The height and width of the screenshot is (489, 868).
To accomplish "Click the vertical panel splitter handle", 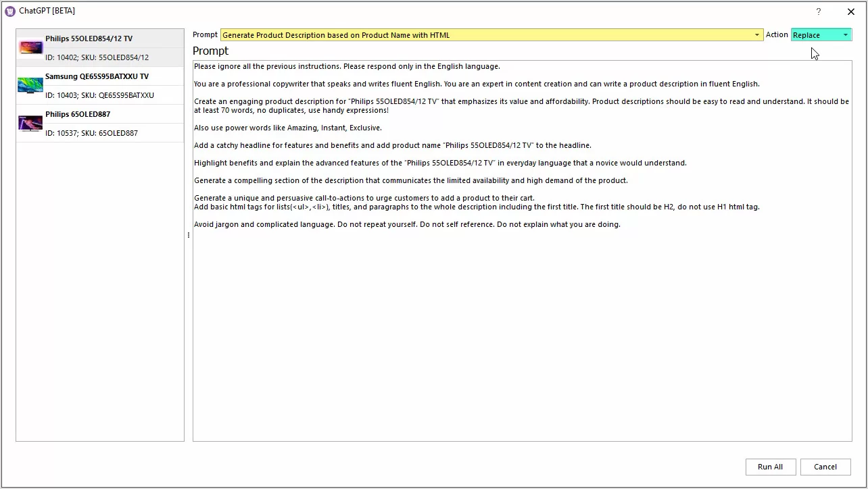I will (188, 235).
